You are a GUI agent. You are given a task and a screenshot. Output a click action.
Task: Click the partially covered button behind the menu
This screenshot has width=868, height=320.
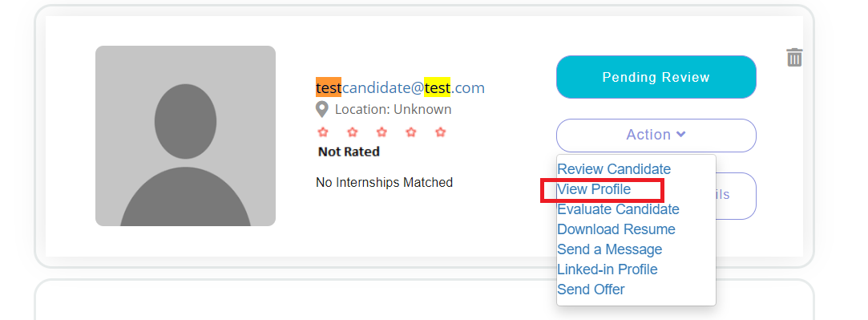[737, 196]
